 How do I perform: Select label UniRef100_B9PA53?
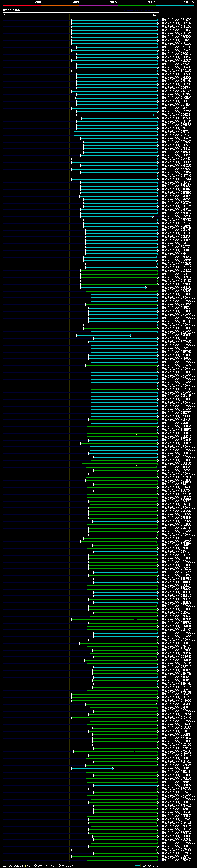pos(176,335)
